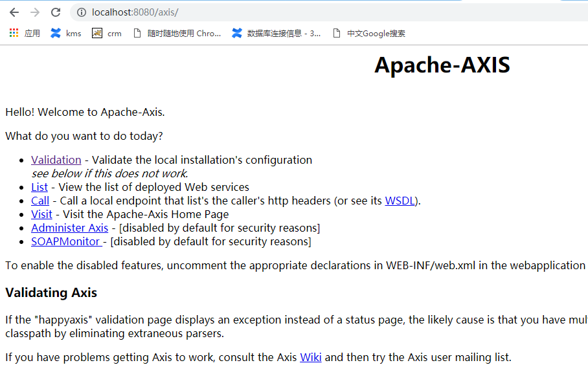
Task: Open the 随时随地使用 Chro... bookmark
Action: click(x=184, y=34)
